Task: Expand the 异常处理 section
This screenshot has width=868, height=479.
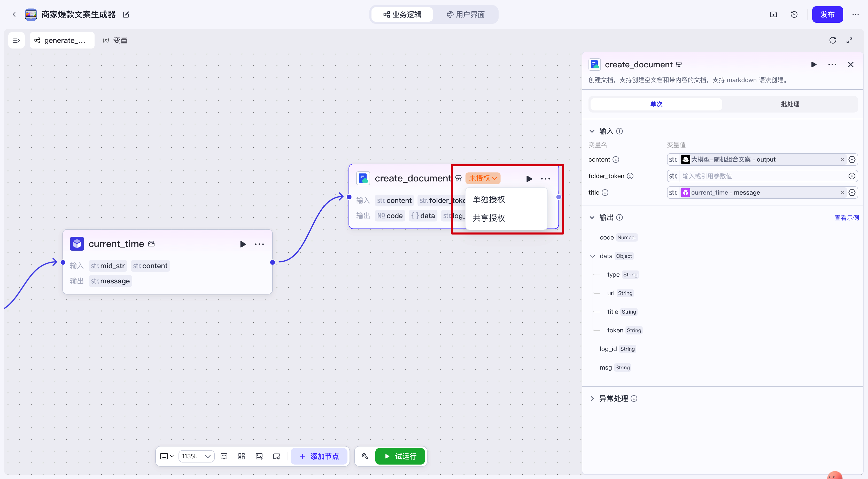Action: 592,398
